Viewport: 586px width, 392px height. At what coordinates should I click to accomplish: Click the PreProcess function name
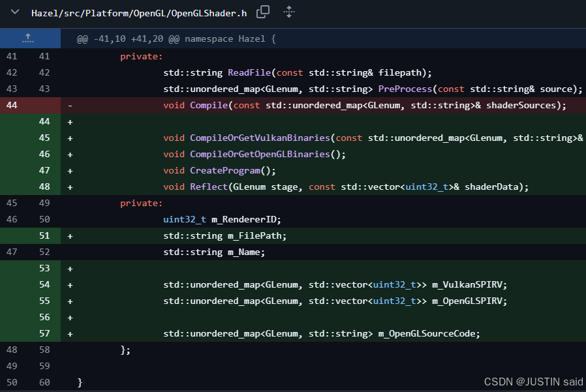(x=406, y=89)
